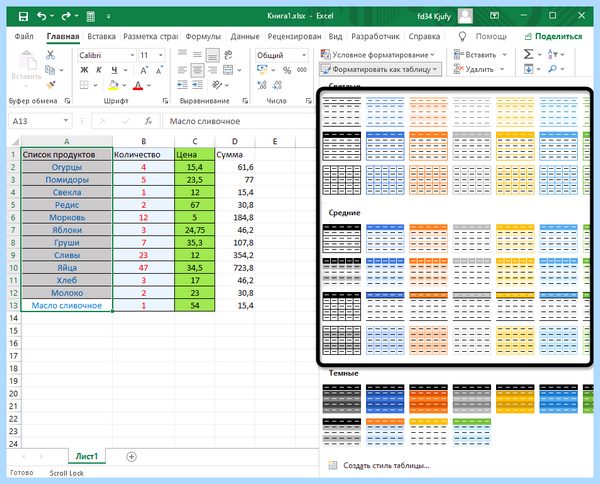Activate the Format Painter brush
Image resolution: width=600 pixels, height=484 pixels.
[x=50, y=85]
